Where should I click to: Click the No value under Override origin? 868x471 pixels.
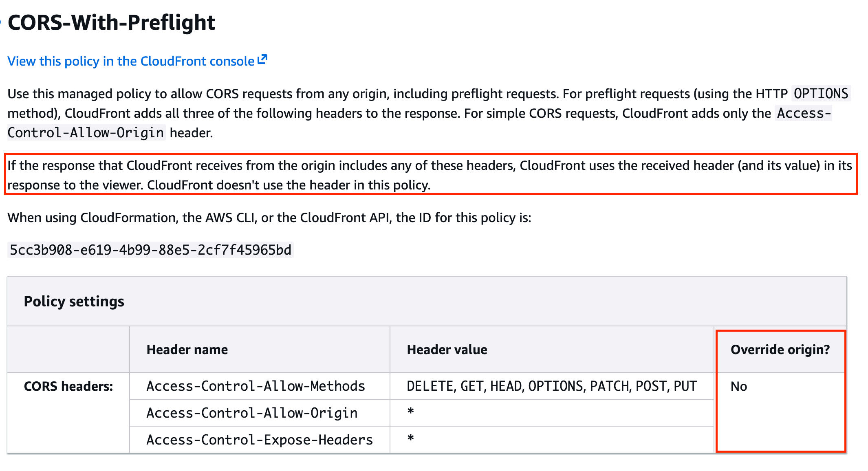[x=738, y=386]
